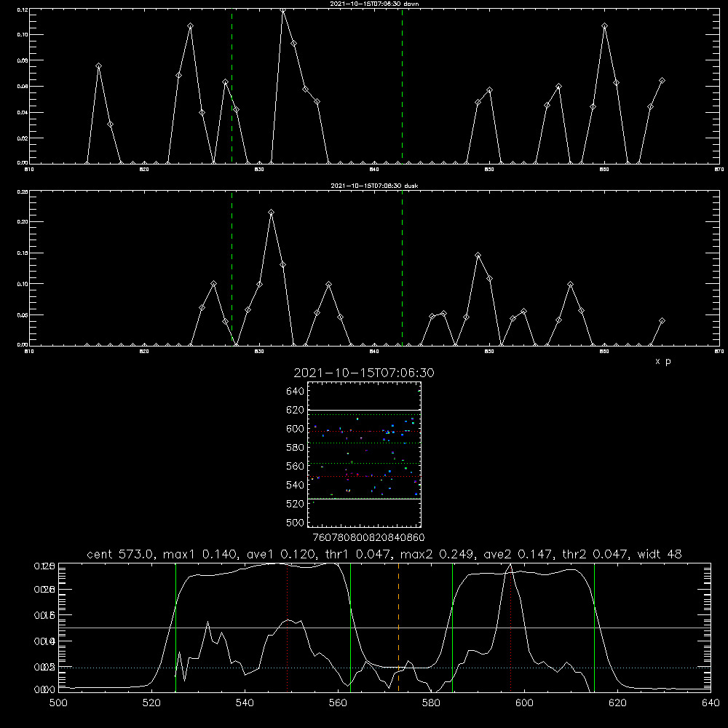This screenshot has height=728, width=728.
Task: Click dusk plot peak marker near x=836
Action: click(x=329, y=284)
